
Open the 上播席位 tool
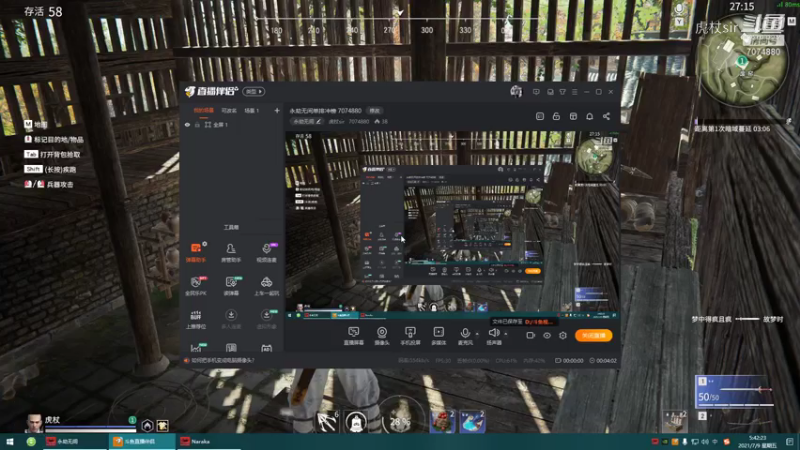(196, 319)
